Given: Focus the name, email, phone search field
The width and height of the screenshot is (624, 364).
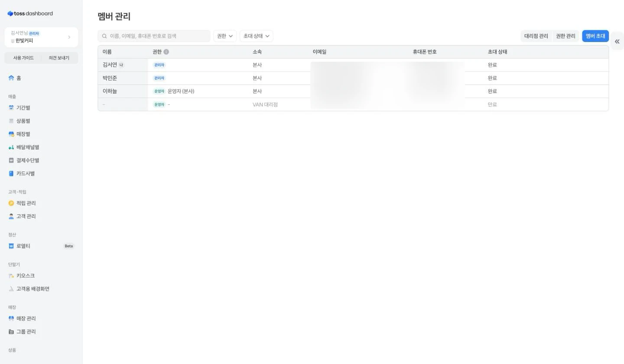Looking at the screenshot, I should point(154,36).
